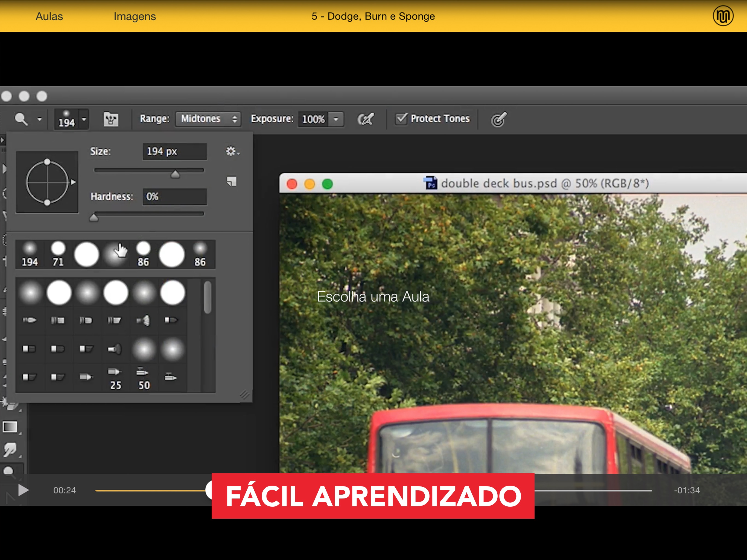Select the recent brush labeled 71
Image resolution: width=747 pixels, height=560 pixels.
coord(58,254)
